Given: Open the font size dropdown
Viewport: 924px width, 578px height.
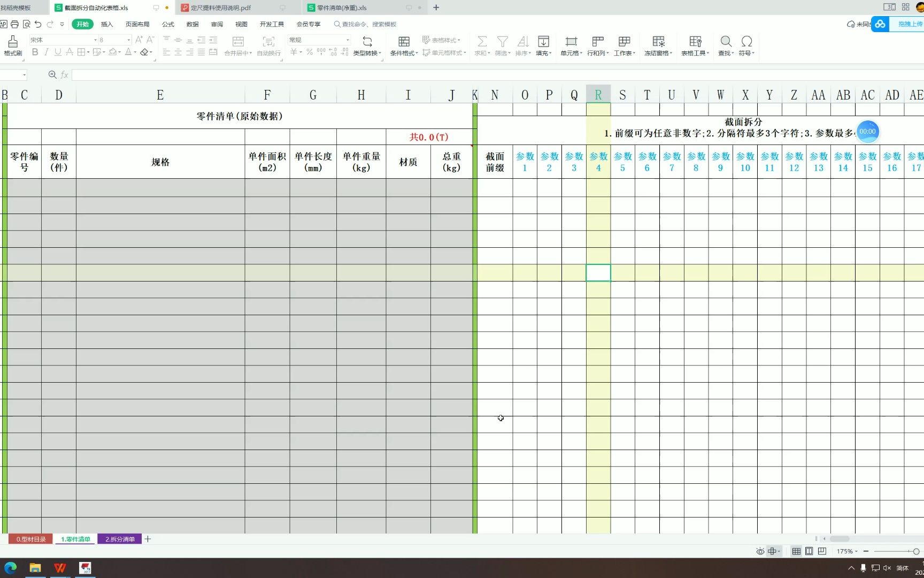Looking at the screenshot, I should point(128,40).
